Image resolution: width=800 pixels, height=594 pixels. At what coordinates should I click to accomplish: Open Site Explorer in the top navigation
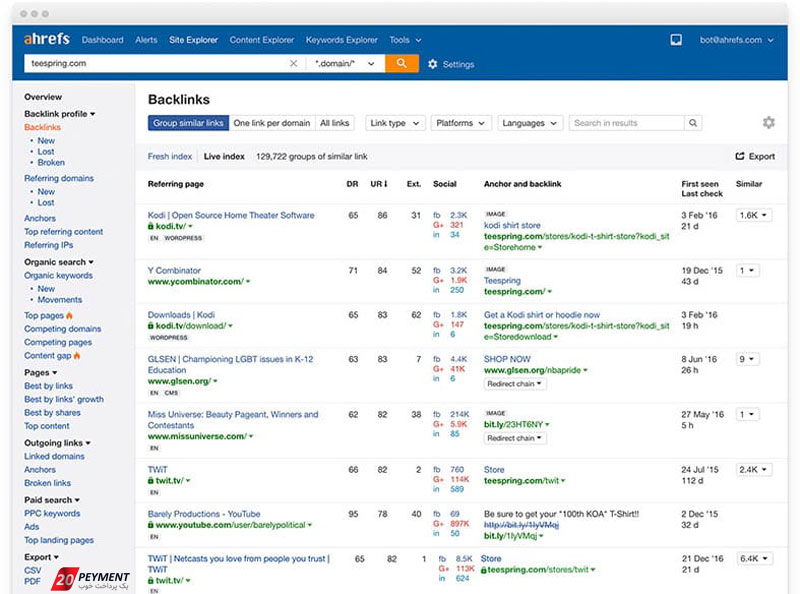coord(193,40)
